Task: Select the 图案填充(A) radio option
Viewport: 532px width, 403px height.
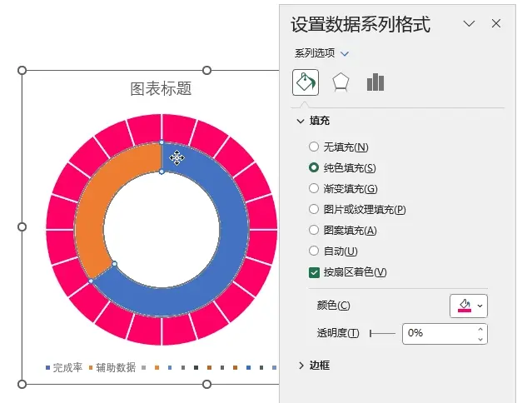Action: [x=314, y=231]
